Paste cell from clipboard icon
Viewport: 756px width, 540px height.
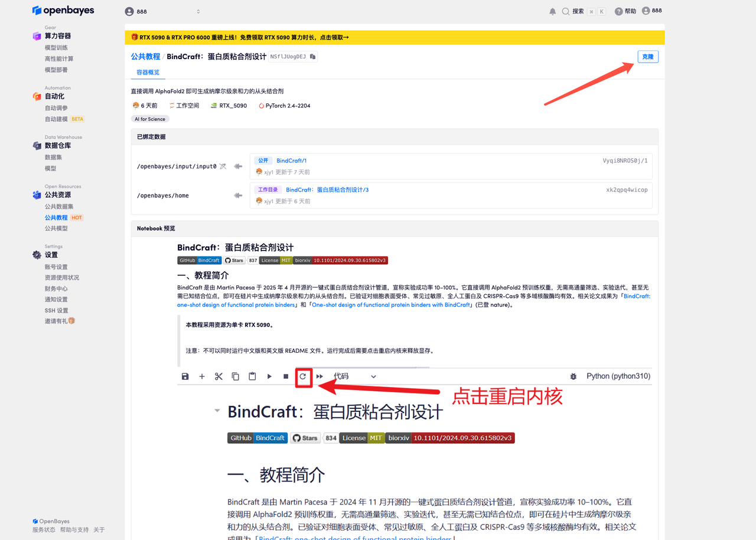click(252, 376)
